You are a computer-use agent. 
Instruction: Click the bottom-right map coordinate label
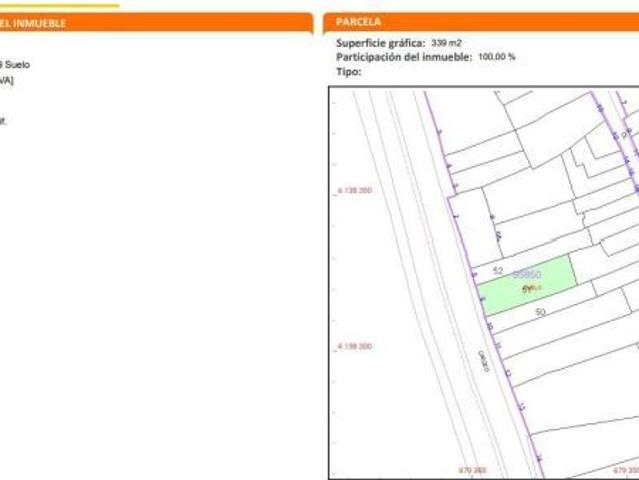pos(626,469)
